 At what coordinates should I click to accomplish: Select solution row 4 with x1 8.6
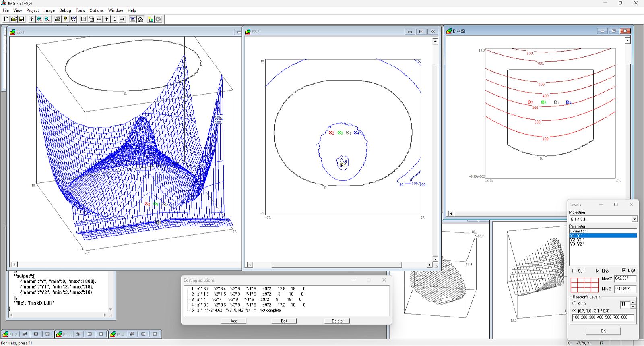pyautogui.click(x=248, y=305)
